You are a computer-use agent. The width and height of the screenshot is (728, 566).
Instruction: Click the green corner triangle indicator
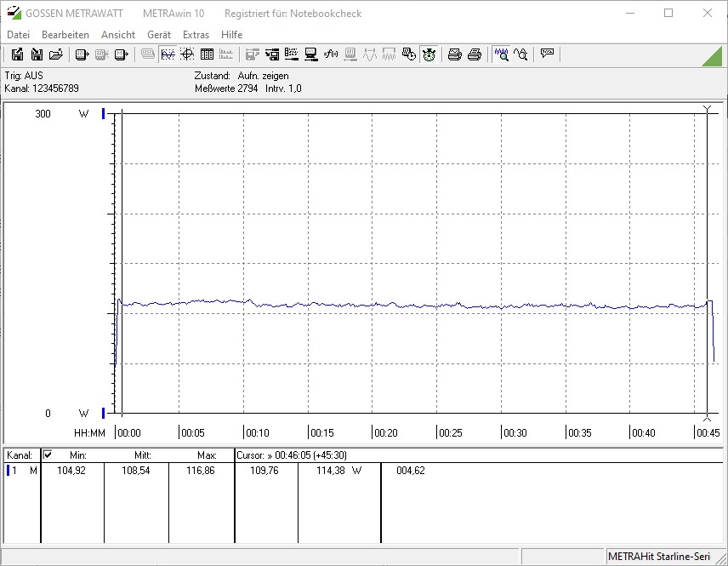(x=712, y=56)
